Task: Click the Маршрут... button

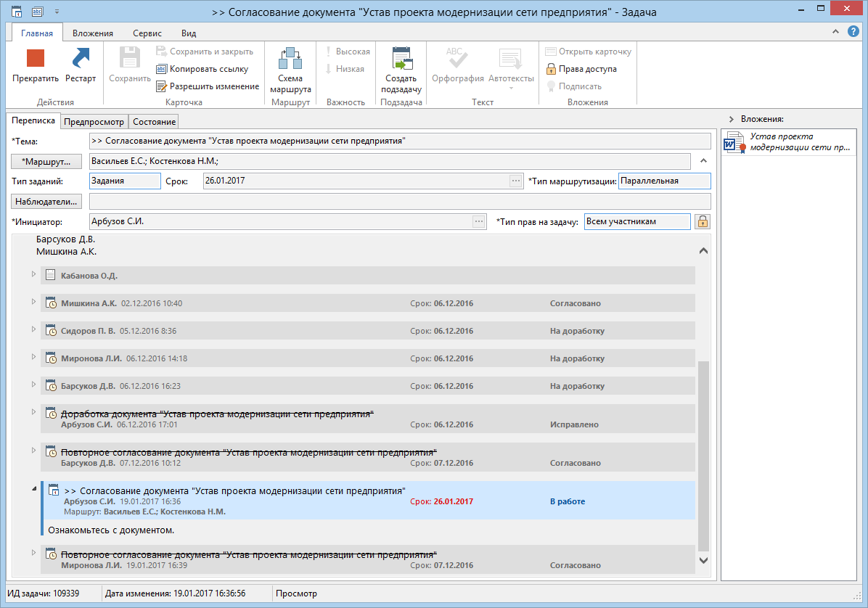Action: point(46,162)
